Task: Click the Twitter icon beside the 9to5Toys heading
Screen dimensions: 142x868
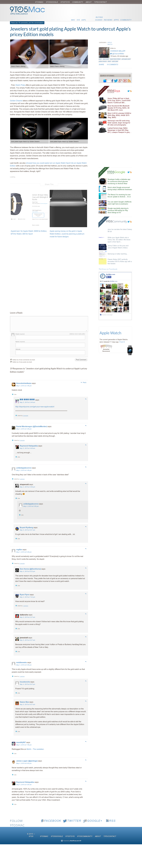Action: tap(128, 91)
